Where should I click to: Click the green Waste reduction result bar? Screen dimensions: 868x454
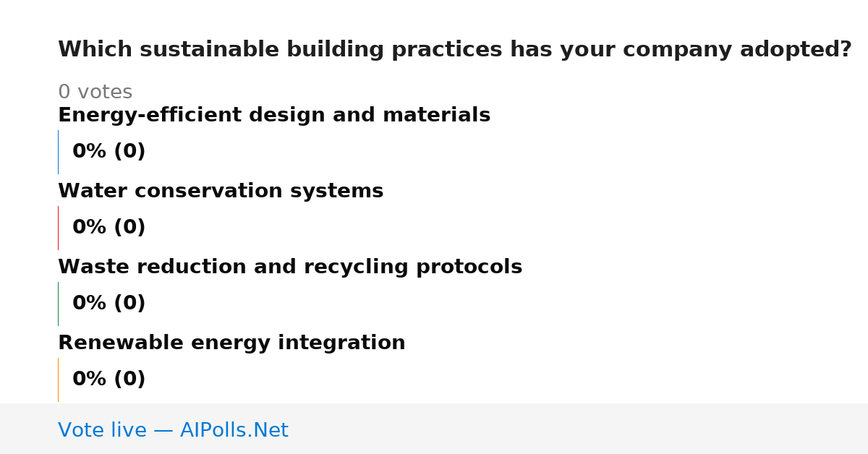tap(58, 304)
